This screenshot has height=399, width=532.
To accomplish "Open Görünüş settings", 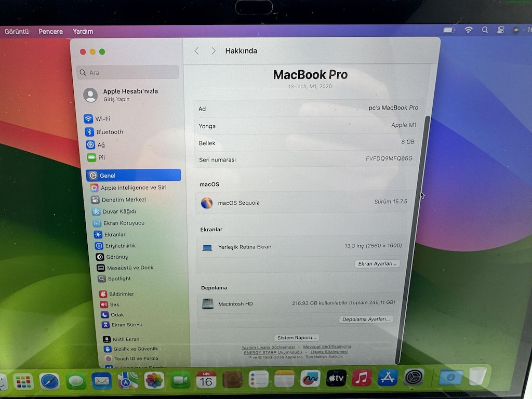I will coord(112,257).
